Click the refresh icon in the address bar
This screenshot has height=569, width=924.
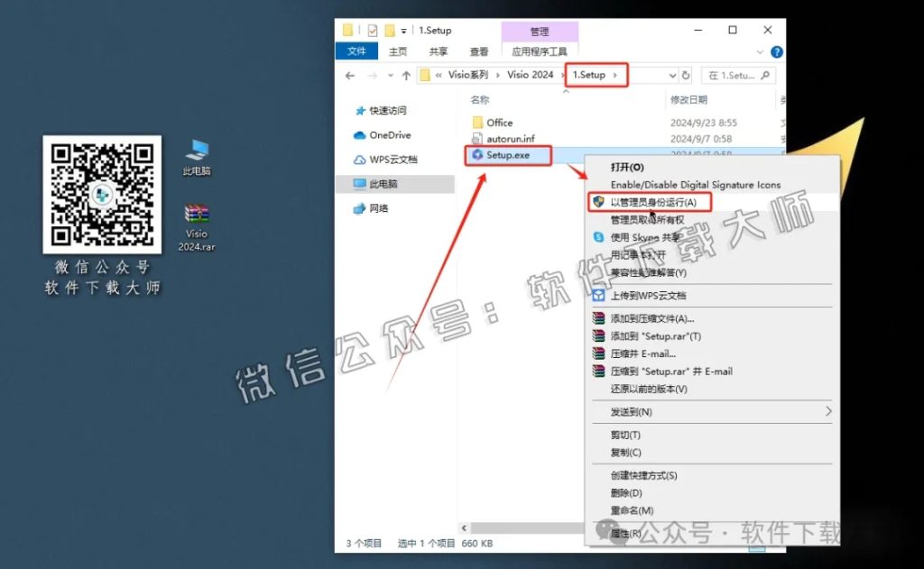[684, 75]
